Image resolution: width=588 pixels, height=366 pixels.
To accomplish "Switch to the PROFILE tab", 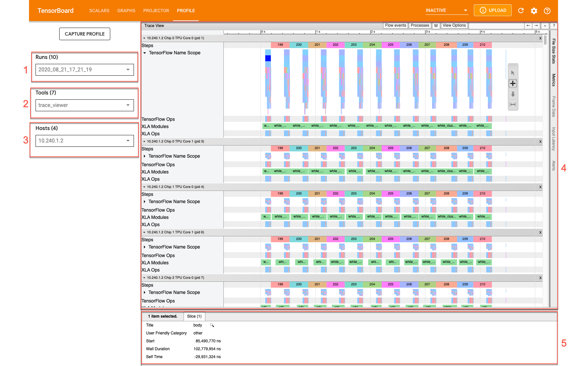I will 186,11.
